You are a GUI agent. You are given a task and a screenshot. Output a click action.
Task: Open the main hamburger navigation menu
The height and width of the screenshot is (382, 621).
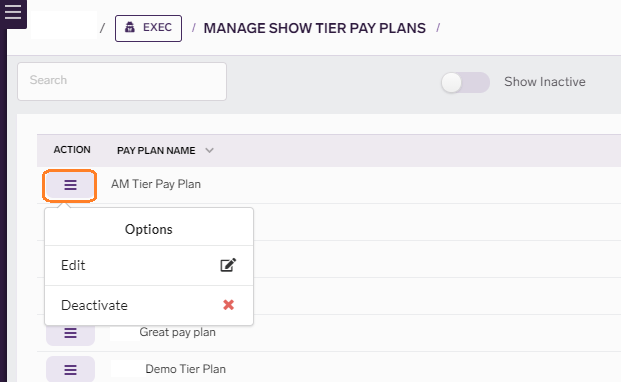click(x=13, y=12)
